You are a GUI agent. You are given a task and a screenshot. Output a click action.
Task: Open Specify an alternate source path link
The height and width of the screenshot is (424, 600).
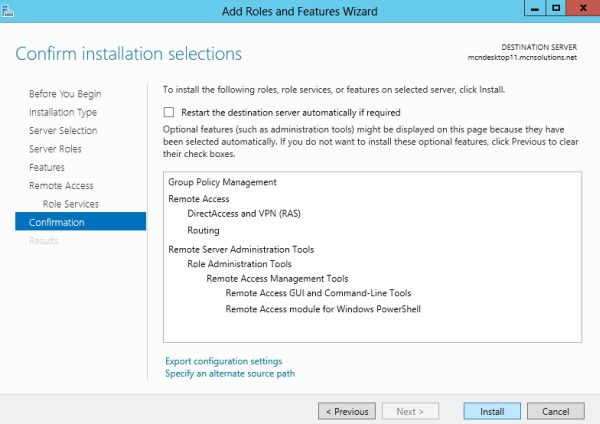(x=230, y=374)
